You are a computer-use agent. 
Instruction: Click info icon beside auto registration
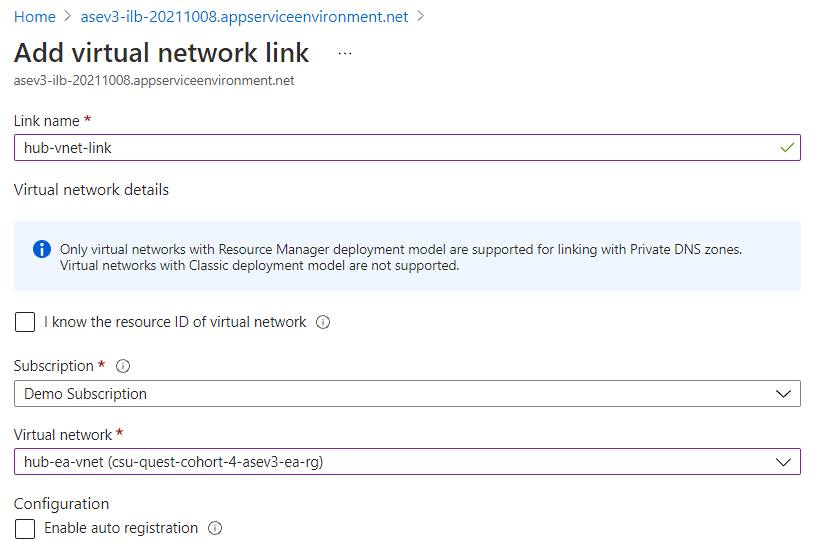tap(214, 528)
